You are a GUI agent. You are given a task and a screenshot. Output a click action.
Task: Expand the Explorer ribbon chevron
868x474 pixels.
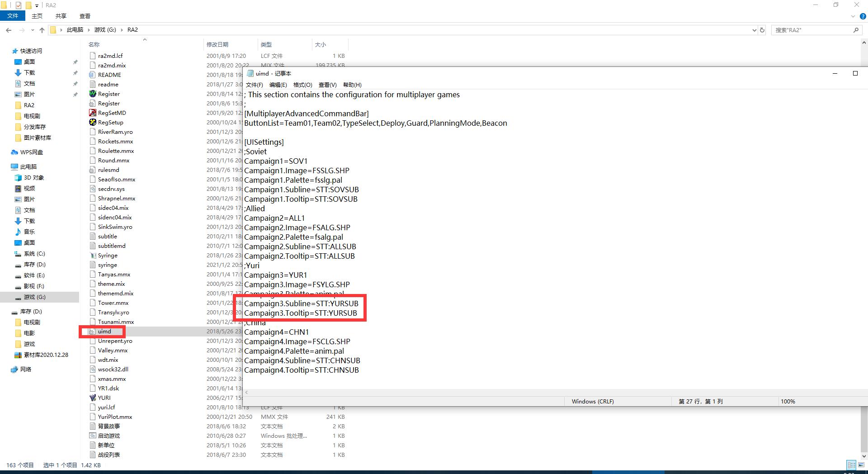[x=853, y=16]
